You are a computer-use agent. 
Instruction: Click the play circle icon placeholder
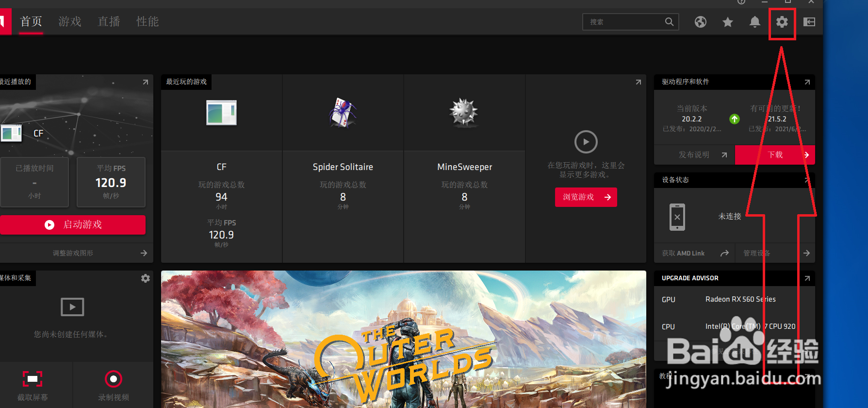(586, 142)
